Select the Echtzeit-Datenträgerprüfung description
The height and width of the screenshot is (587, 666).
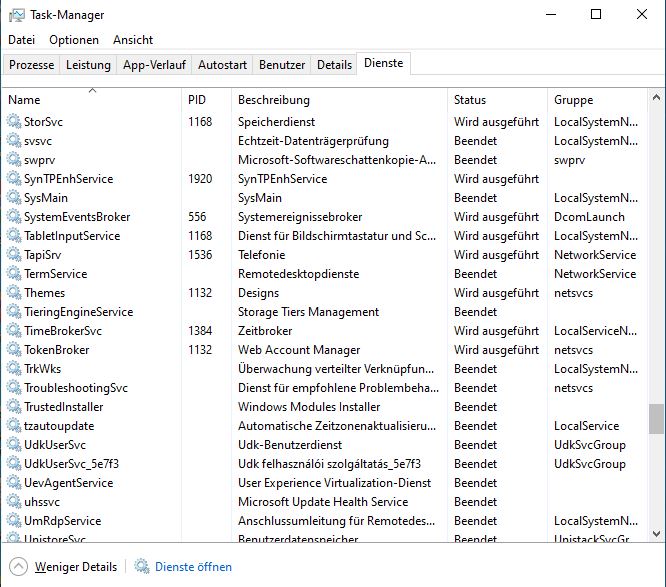click(x=313, y=141)
